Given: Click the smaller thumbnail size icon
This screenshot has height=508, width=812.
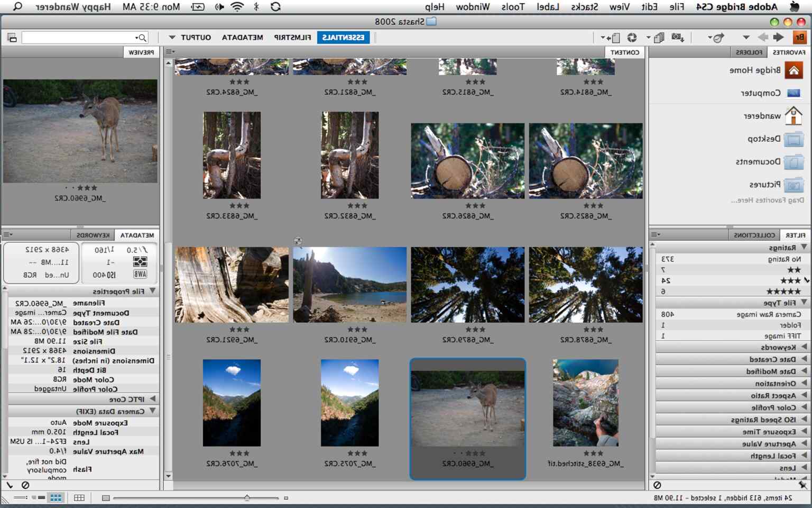Looking at the screenshot, I should pos(286,498).
